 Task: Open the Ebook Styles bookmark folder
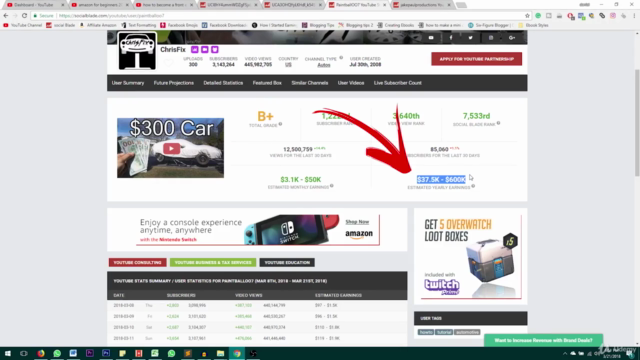click(x=533, y=25)
